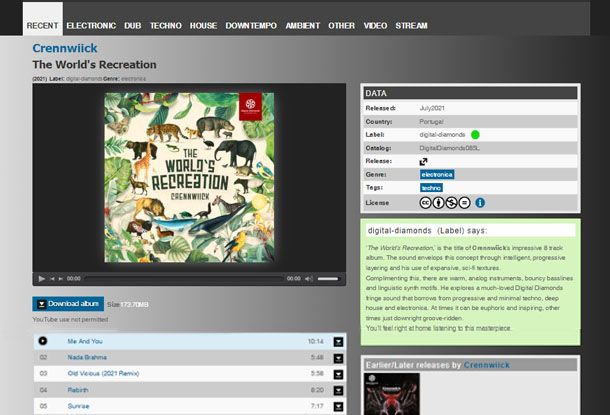Open the earlier Crennwiick release thumbnail
The width and height of the screenshot is (610, 415).
(x=392, y=394)
